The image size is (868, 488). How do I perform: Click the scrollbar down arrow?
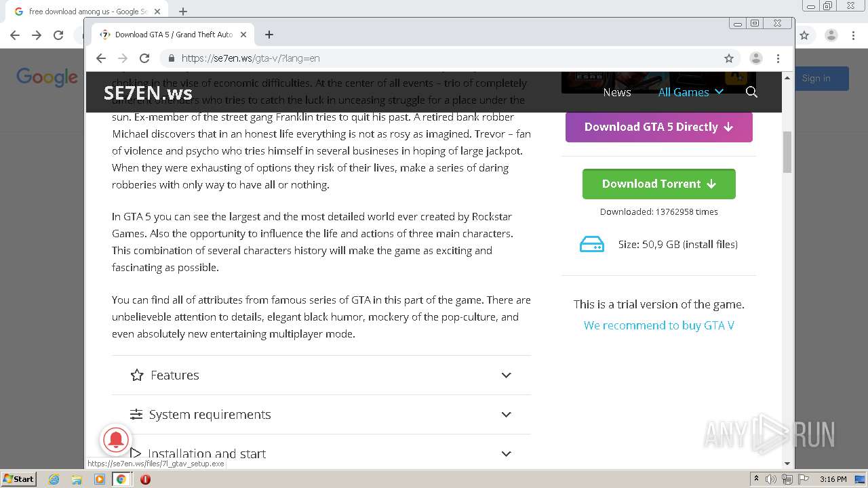point(787,464)
